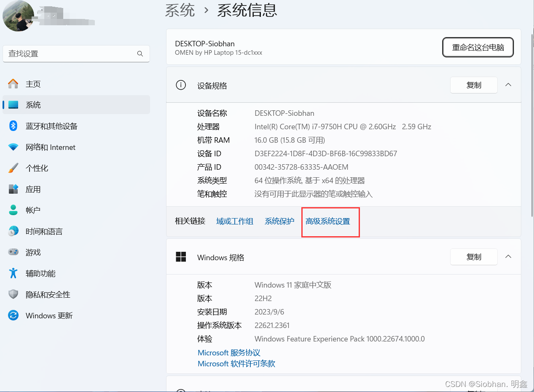
Task: Click the OS build 22621.2361 value
Action: (x=272, y=325)
